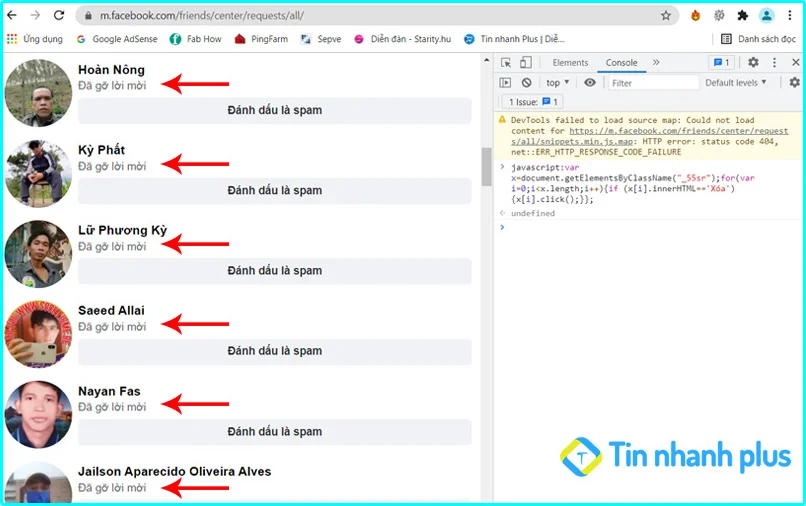Mark Kỳ Phất as spam
806x506 pixels.
click(x=274, y=190)
